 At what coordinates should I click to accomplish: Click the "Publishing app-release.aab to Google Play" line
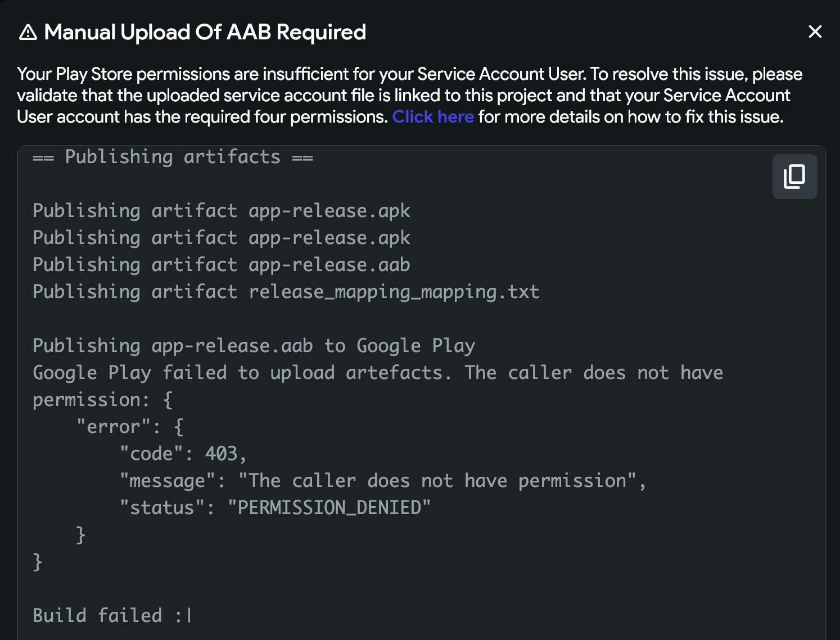click(x=254, y=346)
